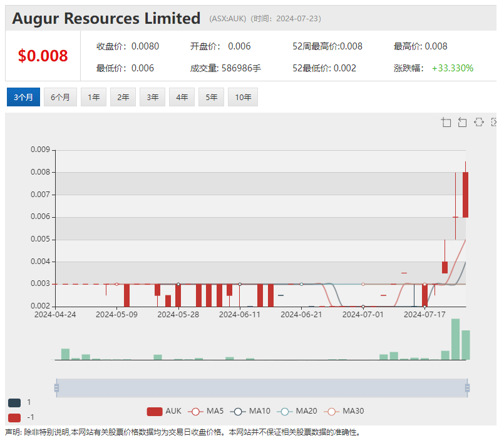Viewport: 504px width, 448px height.
Task: Click the Augur Resources Limited title
Action: pos(106,18)
